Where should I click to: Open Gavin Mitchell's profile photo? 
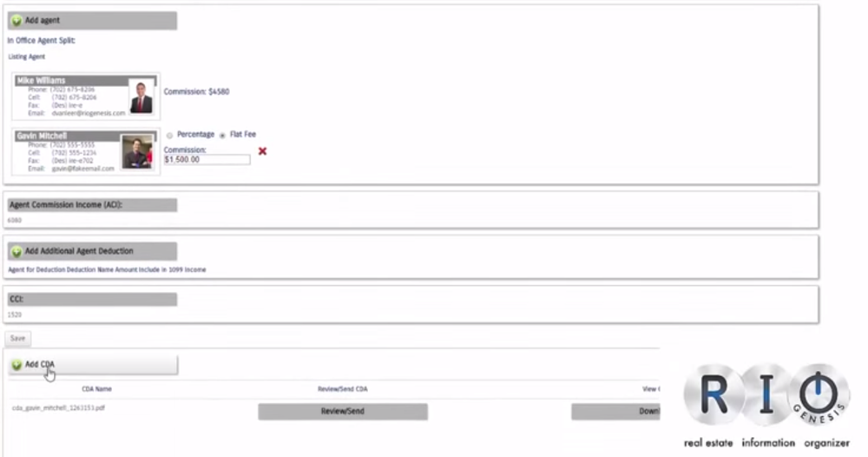[x=136, y=152]
